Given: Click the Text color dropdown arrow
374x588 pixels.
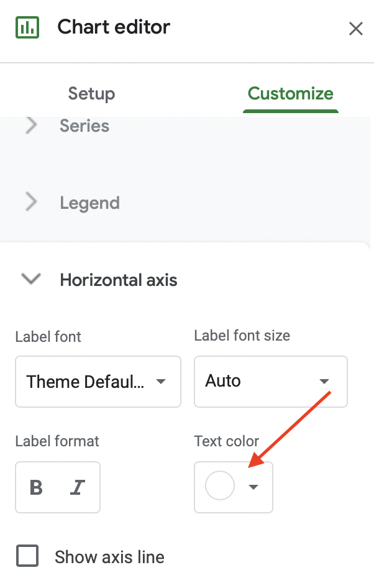Looking at the screenshot, I should (252, 487).
